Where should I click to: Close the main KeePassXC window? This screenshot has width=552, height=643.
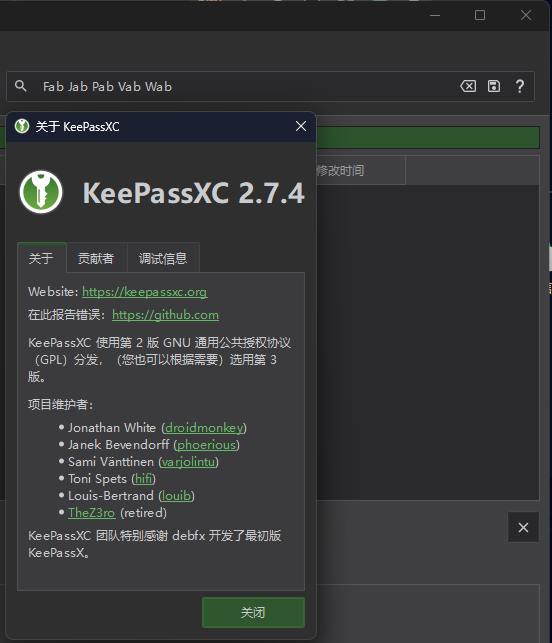(x=526, y=16)
